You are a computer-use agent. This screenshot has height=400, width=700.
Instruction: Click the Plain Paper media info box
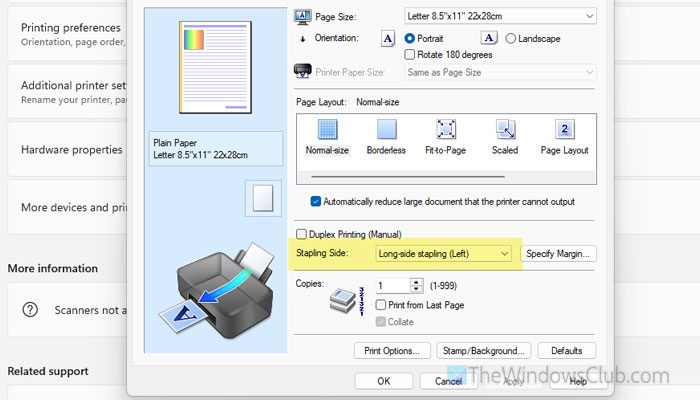pyautogui.click(x=216, y=149)
